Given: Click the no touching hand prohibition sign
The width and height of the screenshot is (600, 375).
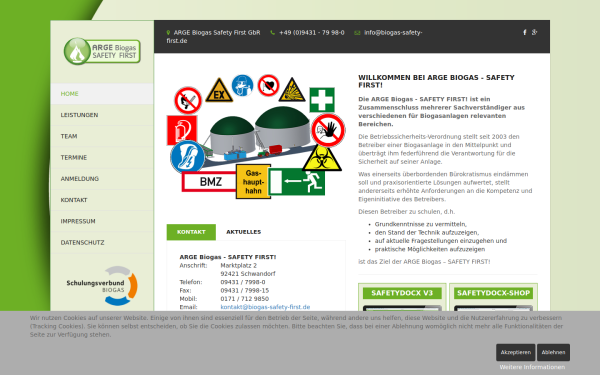Looking at the screenshot, I should click(x=328, y=130).
